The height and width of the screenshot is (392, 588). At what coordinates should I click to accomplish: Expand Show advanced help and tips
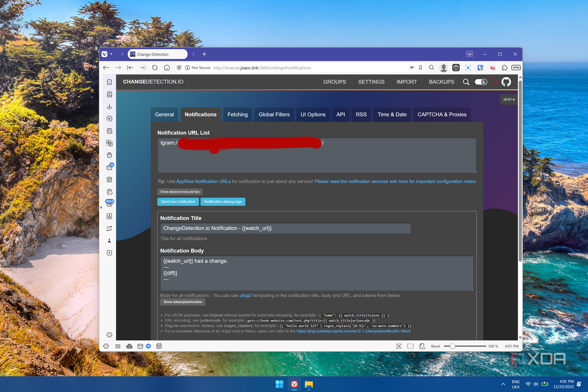(x=180, y=192)
